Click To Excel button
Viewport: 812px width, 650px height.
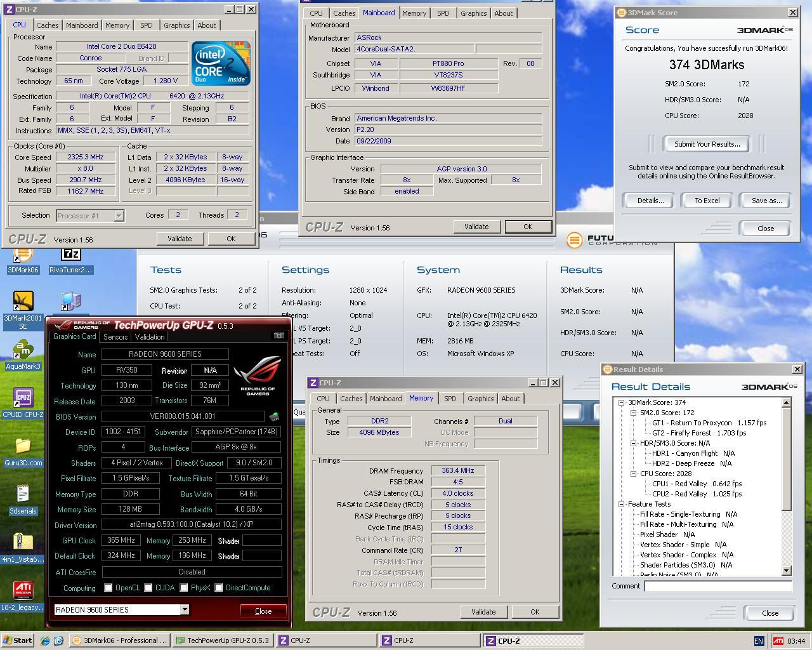coord(707,201)
